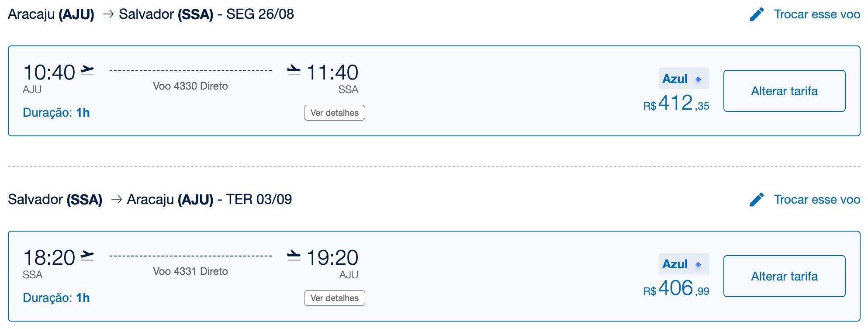Click Voo 4330 Direto label

190,86
